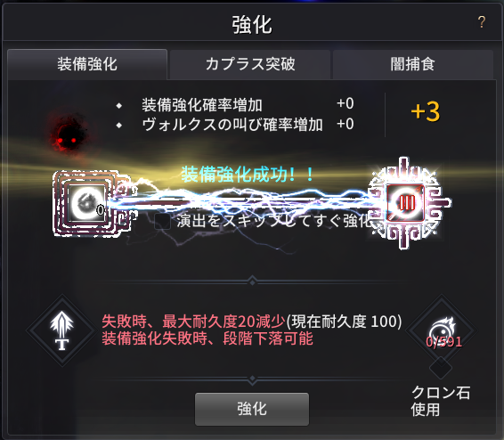Select the equipment slot marked III

click(x=406, y=203)
